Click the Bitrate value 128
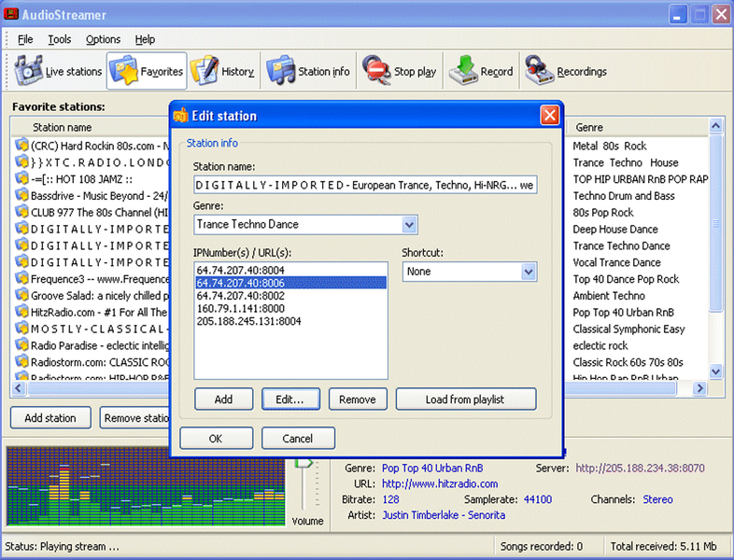 [391, 499]
